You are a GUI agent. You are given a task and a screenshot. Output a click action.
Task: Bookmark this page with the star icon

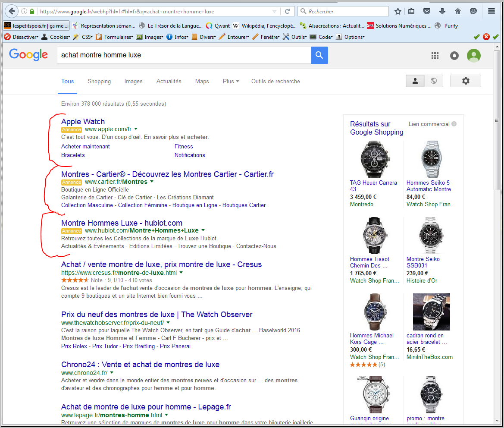(x=398, y=11)
